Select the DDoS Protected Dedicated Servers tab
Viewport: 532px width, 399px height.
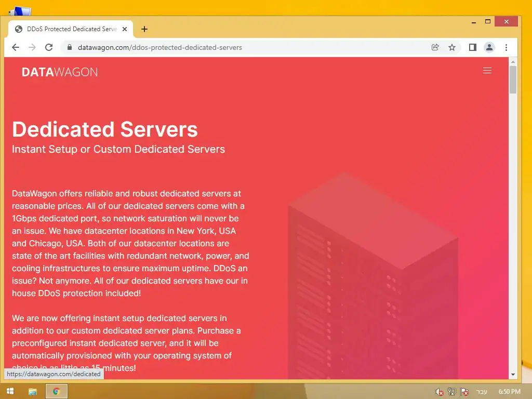click(71, 29)
